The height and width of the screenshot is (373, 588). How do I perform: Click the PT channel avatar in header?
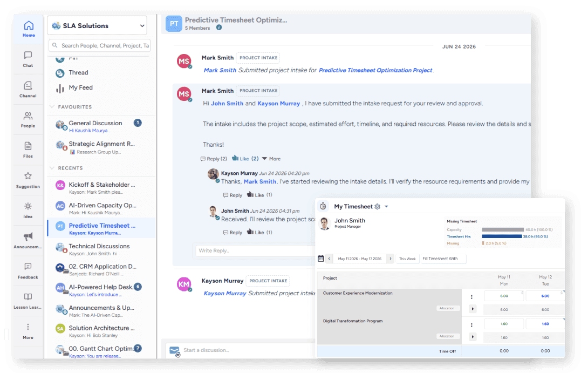click(174, 24)
